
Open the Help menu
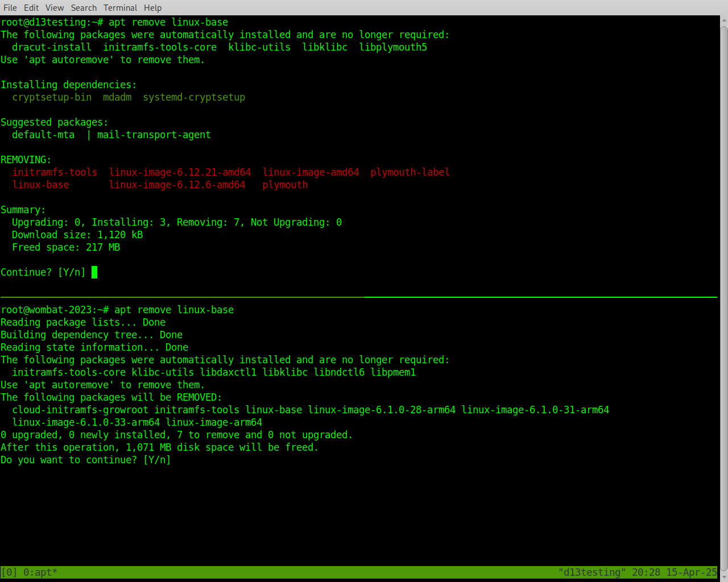152,7
